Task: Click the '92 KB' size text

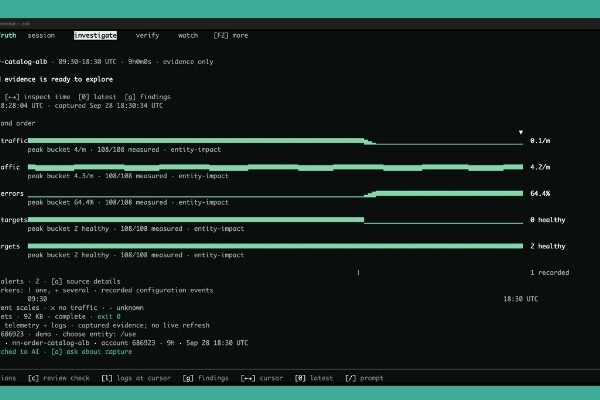Action: (x=33, y=317)
